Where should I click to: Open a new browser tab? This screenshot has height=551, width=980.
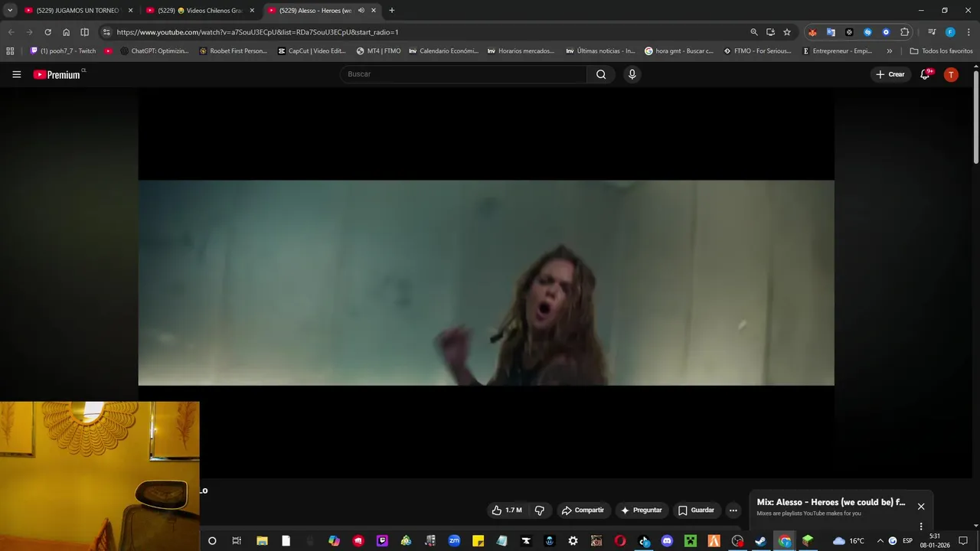point(392,11)
